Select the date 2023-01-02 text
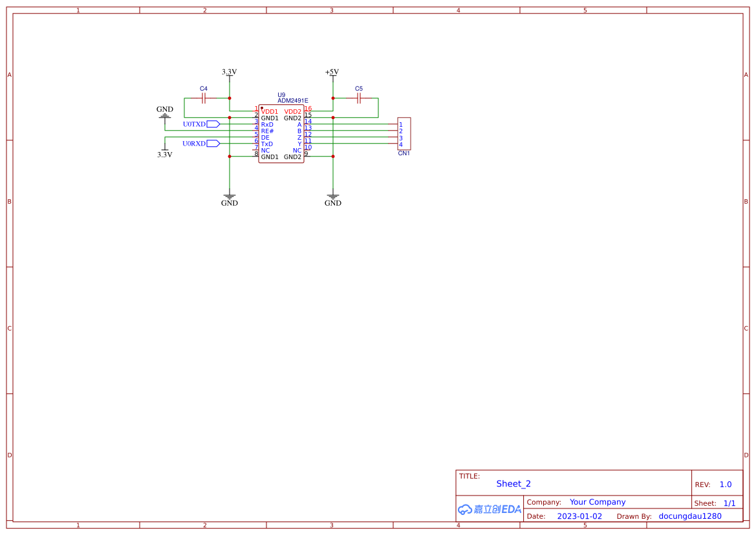The width and height of the screenshot is (756, 535). click(x=579, y=516)
